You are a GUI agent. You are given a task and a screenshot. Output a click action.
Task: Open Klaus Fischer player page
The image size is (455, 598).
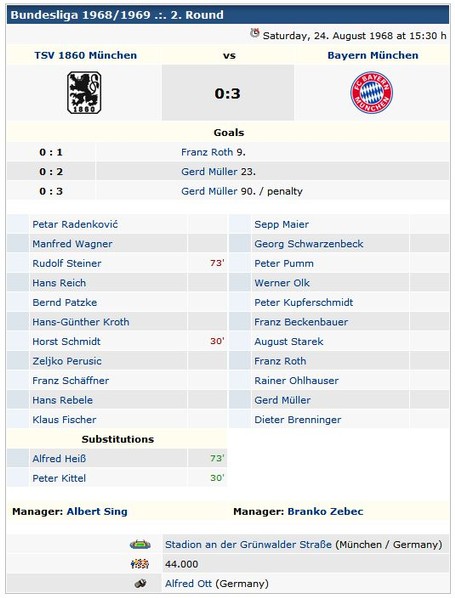64,420
